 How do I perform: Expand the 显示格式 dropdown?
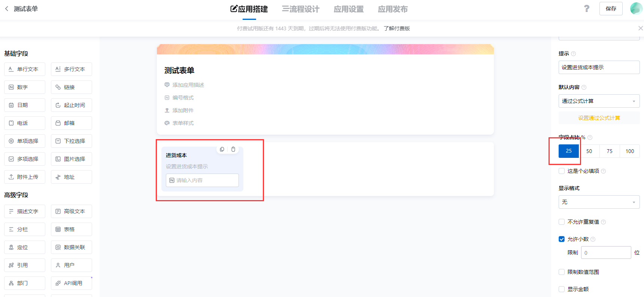[x=599, y=202]
